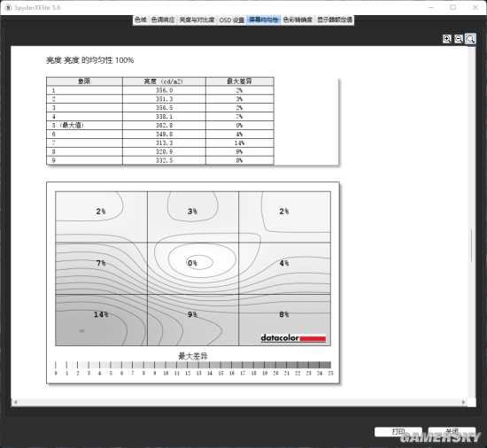Image resolution: width=487 pixels, height=448 pixels.
Task: Click the 最大差异 legend label below chart
Action: click(192, 356)
